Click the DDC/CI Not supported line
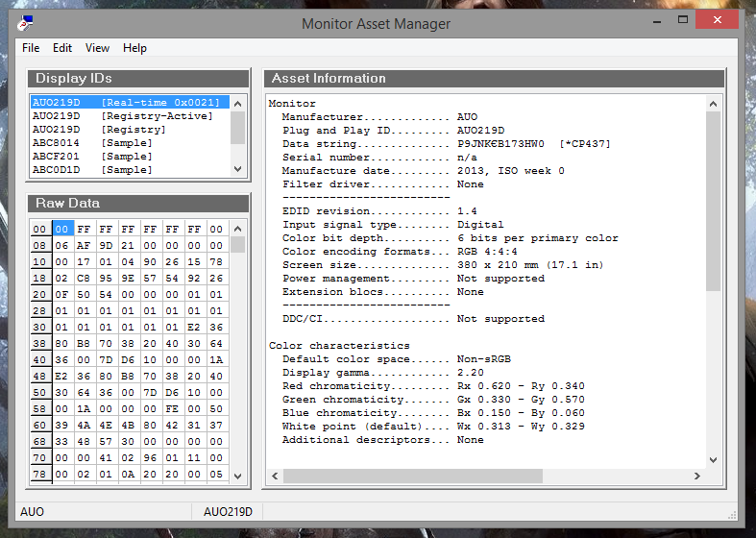The image size is (756, 538). pyautogui.click(x=413, y=319)
